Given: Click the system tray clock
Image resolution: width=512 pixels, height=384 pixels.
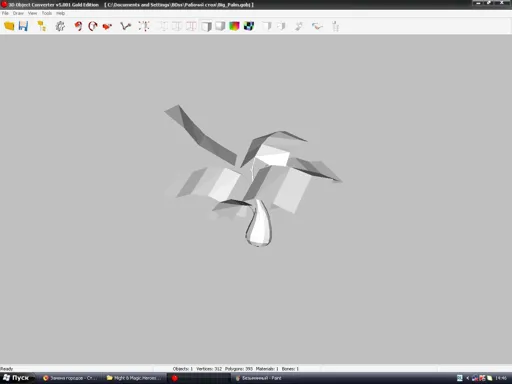Looking at the screenshot, I should pos(501,378).
